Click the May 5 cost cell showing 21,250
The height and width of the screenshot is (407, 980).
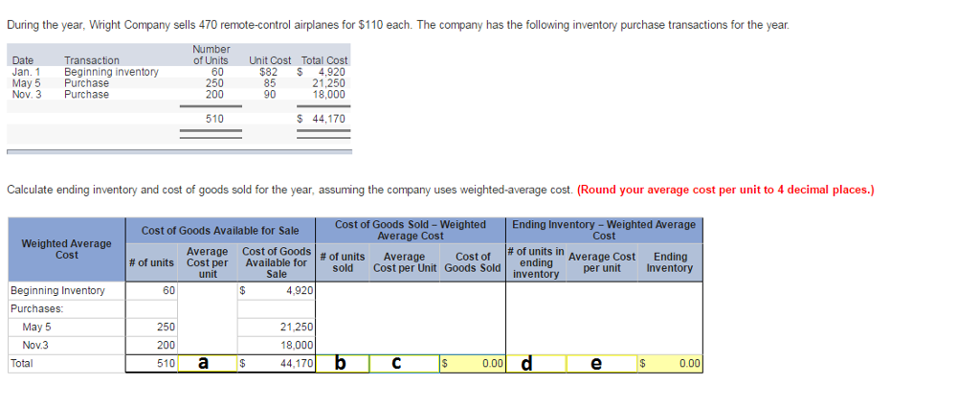(277, 327)
